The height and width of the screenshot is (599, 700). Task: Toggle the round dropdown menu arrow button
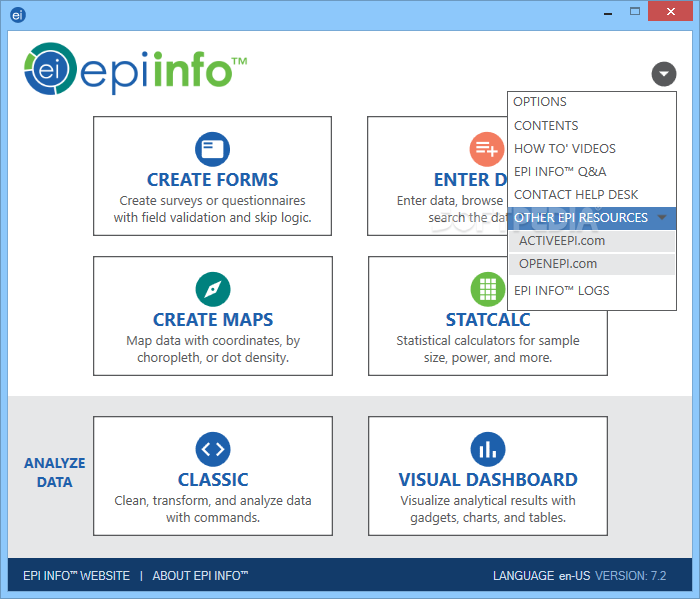[664, 74]
